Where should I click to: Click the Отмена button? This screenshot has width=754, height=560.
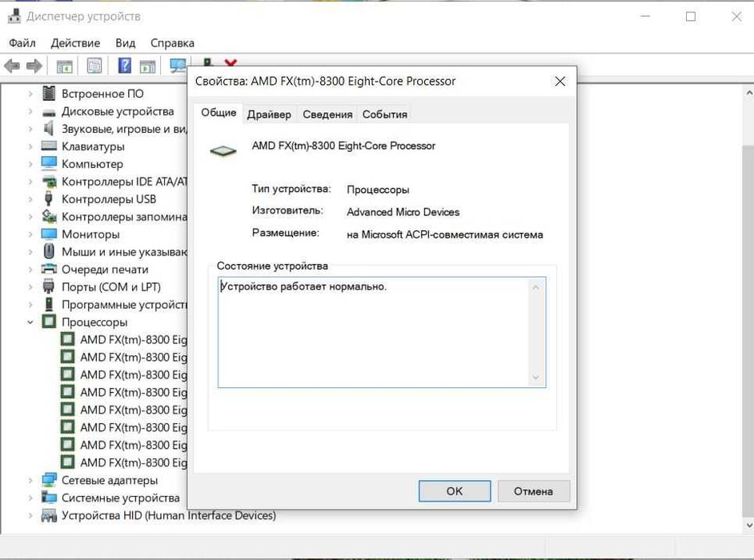[533, 490]
